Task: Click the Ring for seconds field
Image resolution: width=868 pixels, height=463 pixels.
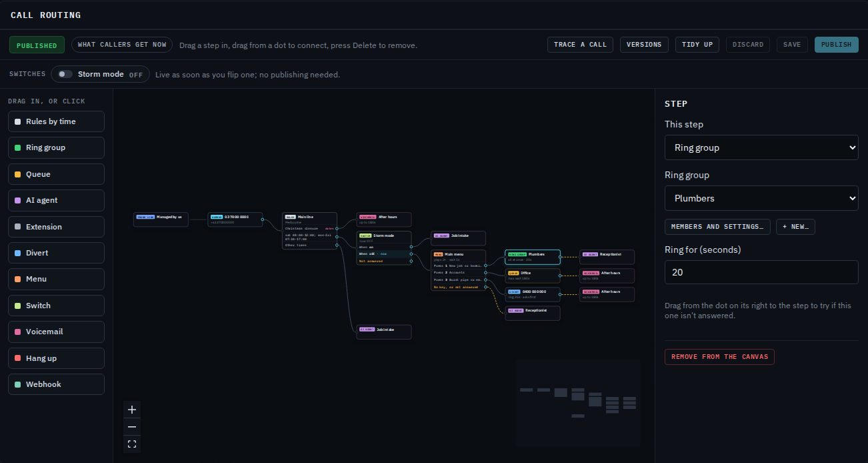Action: click(x=761, y=272)
